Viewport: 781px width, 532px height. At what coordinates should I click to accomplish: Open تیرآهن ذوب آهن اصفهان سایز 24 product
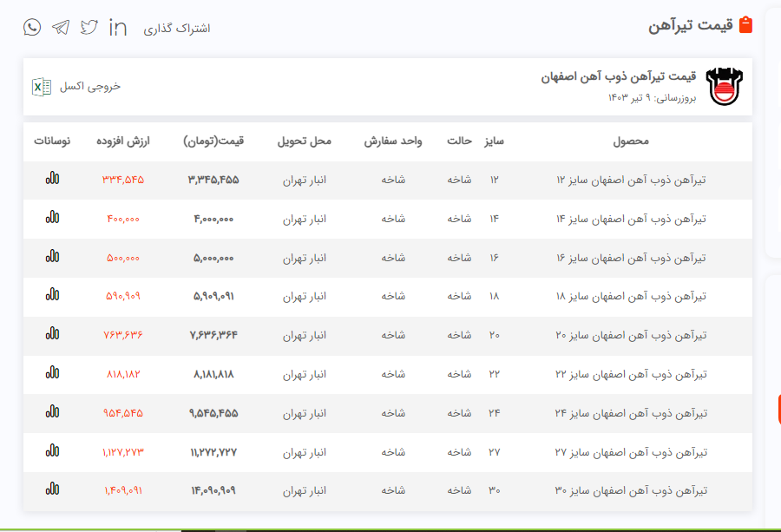pyautogui.click(x=631, y=413)
